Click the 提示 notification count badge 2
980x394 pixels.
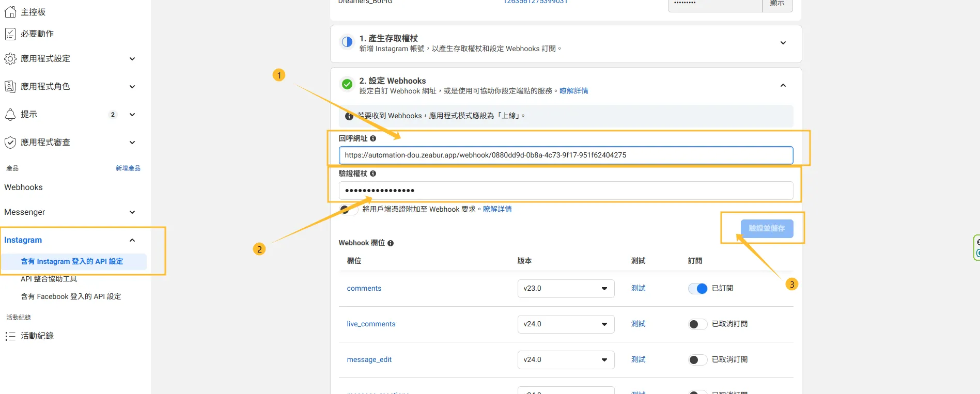(x=113, y=115)
